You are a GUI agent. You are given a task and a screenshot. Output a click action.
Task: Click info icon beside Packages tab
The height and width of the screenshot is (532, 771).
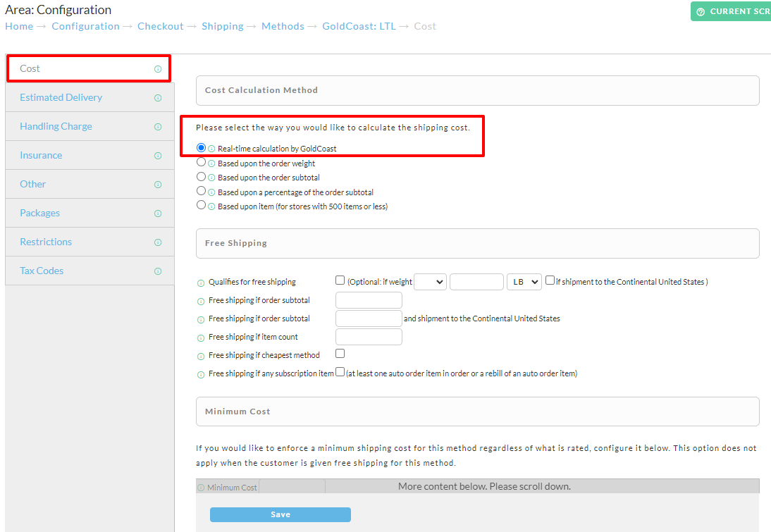[x=158, y=214]
